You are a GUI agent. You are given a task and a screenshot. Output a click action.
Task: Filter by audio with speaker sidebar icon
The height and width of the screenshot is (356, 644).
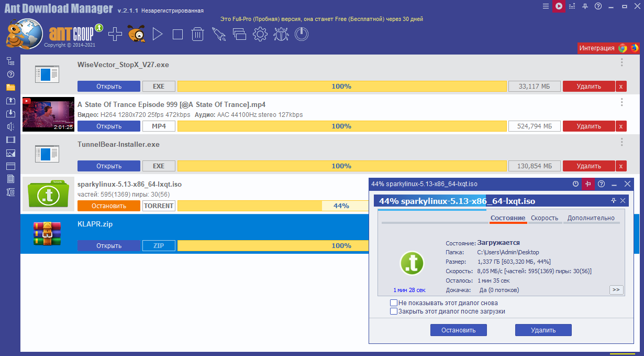10,127
